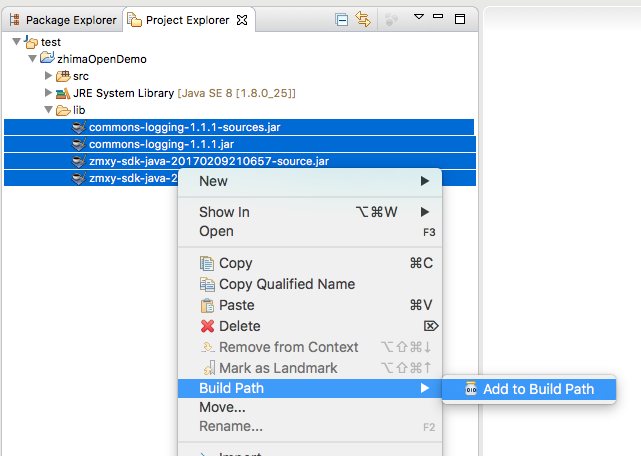Click the New submenu arrow
The image size is (641, 456).
click(x=425, y=181)
